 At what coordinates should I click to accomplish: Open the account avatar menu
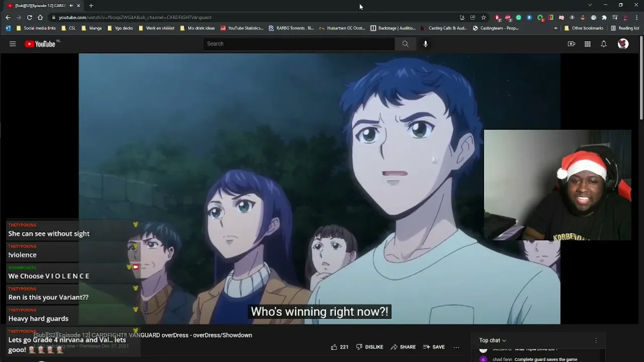coord(623,44)
